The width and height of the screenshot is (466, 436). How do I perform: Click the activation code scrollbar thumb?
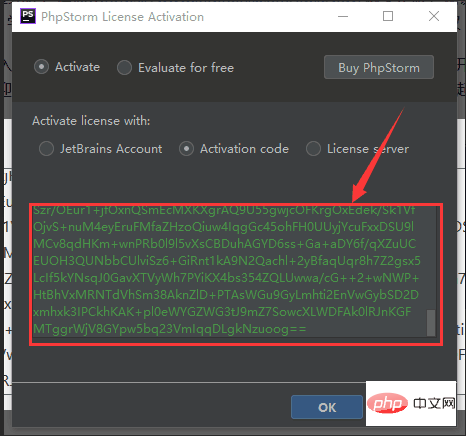(x=431, y=323)
